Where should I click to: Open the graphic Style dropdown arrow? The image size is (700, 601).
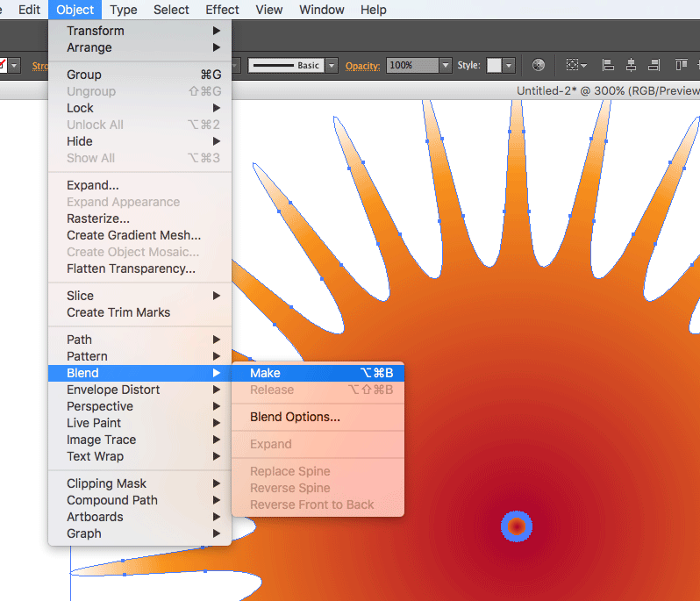(509, 66)
